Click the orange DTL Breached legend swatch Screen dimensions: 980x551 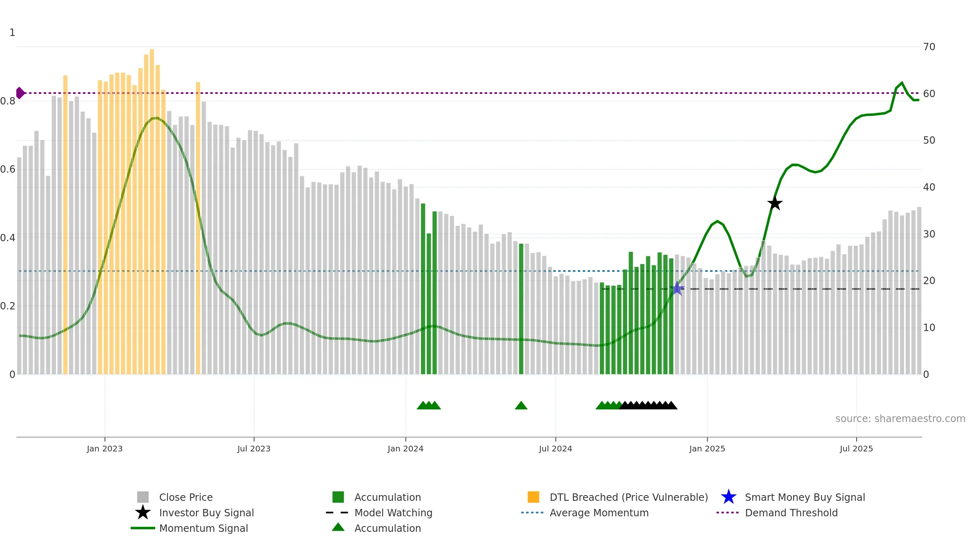[x=533, y=497]
